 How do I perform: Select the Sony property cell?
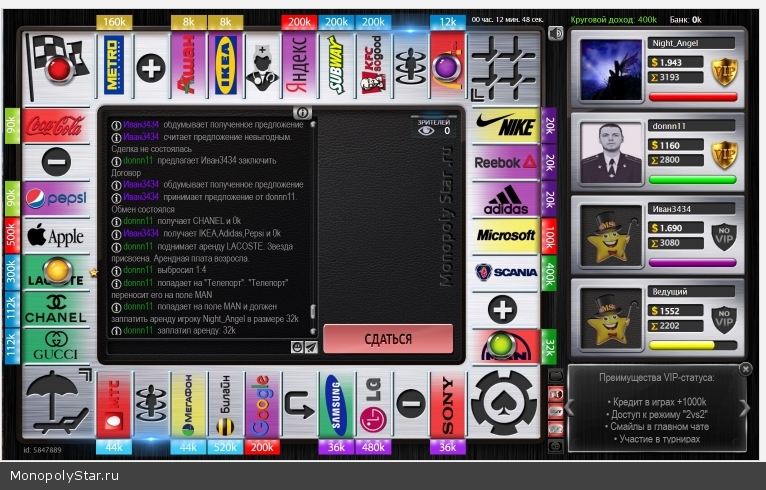coord(447,405)
